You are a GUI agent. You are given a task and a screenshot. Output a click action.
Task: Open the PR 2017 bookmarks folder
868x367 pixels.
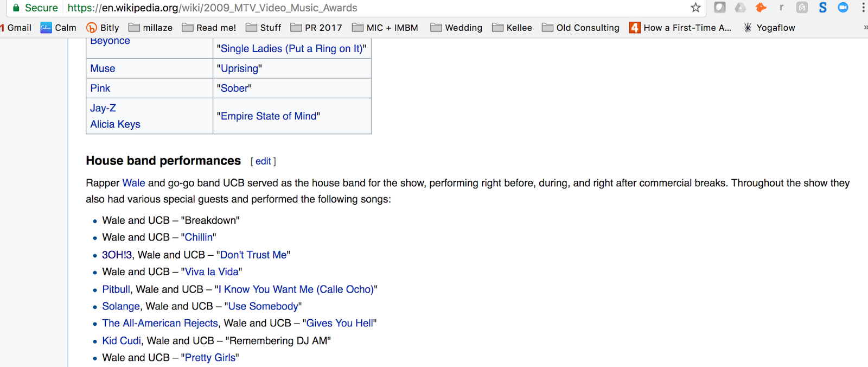click(x=316, y=28)
